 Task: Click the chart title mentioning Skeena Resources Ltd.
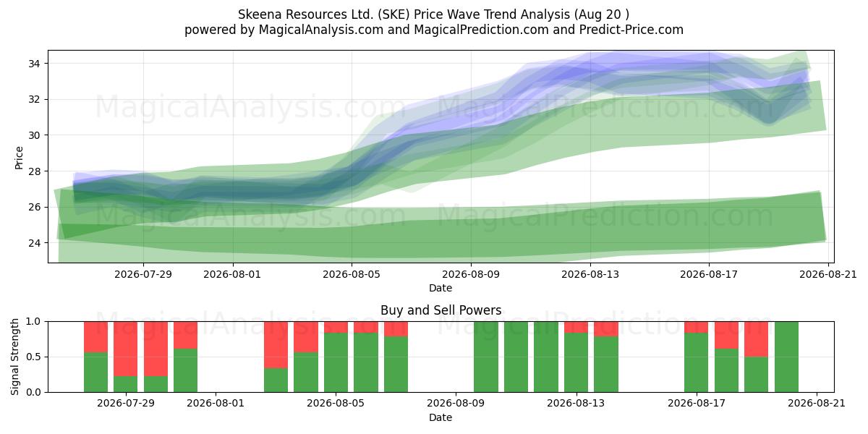(x=434, y=14)
